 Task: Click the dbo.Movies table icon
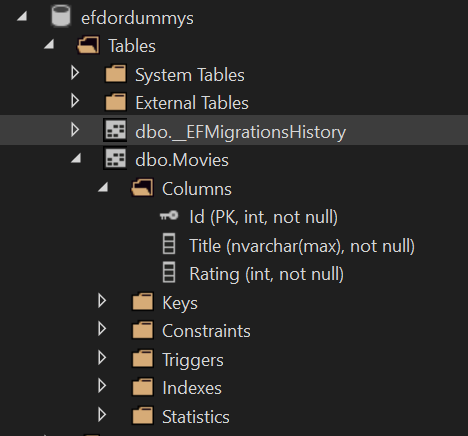point(115,158)
